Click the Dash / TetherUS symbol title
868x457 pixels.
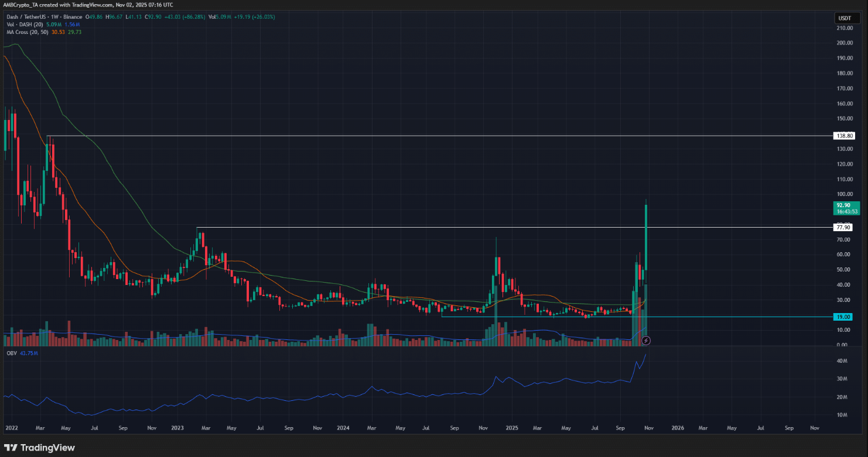28,17
